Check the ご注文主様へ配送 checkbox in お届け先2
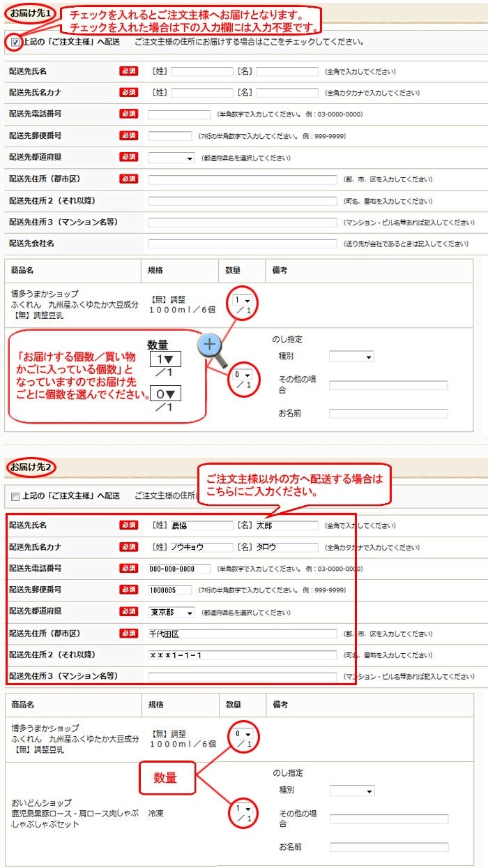The width and height of the screenshot is (488, 868). click(15, 496)
